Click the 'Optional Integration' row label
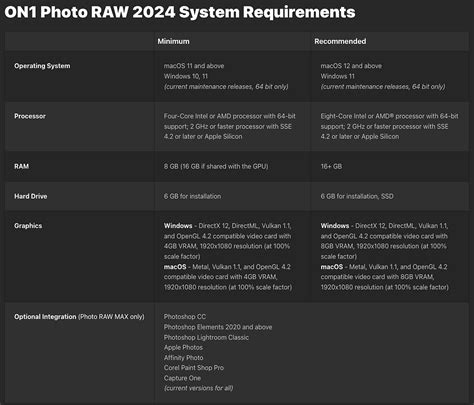The image size is (474, 405). [x=45, y=317]
